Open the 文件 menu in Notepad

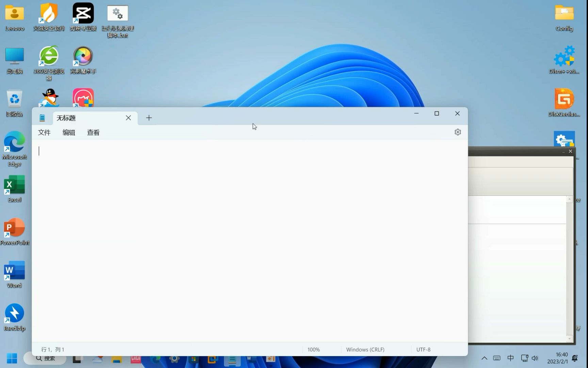tap(44, 133)
